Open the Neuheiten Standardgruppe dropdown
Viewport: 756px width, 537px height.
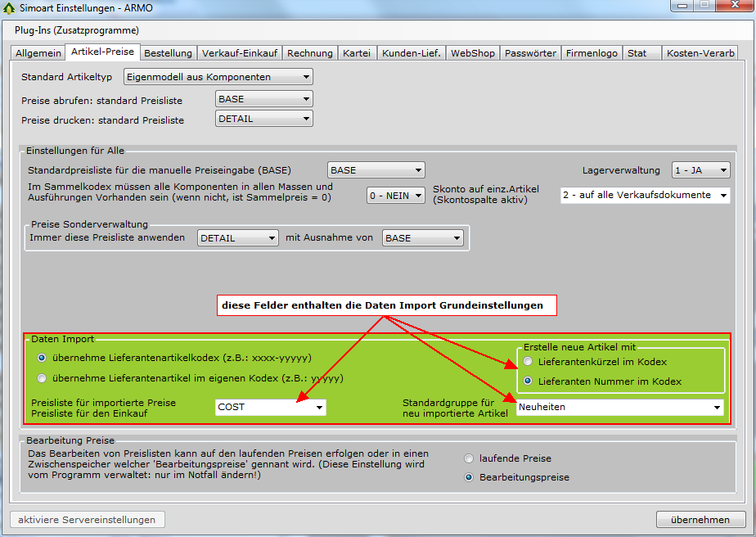point(620,407)
